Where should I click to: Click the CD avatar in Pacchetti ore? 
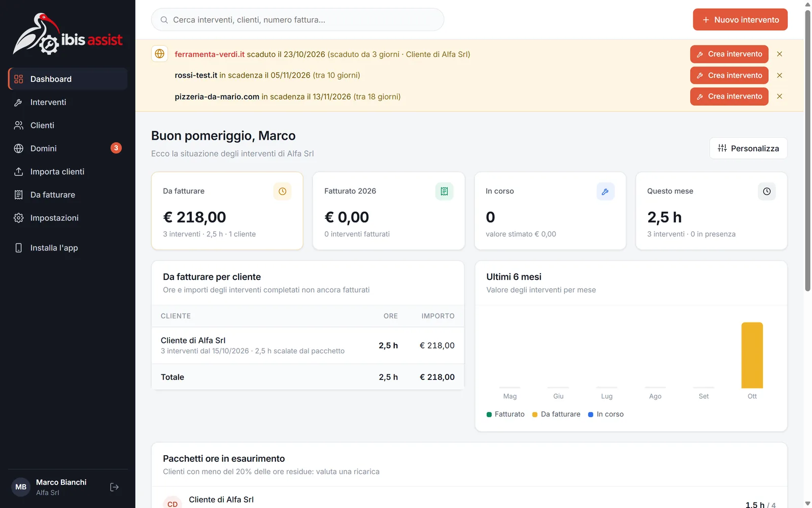click(173, 502)
